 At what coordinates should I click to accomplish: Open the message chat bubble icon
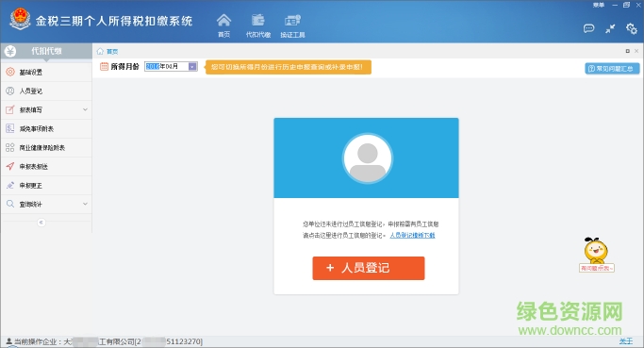pos(588,28)
